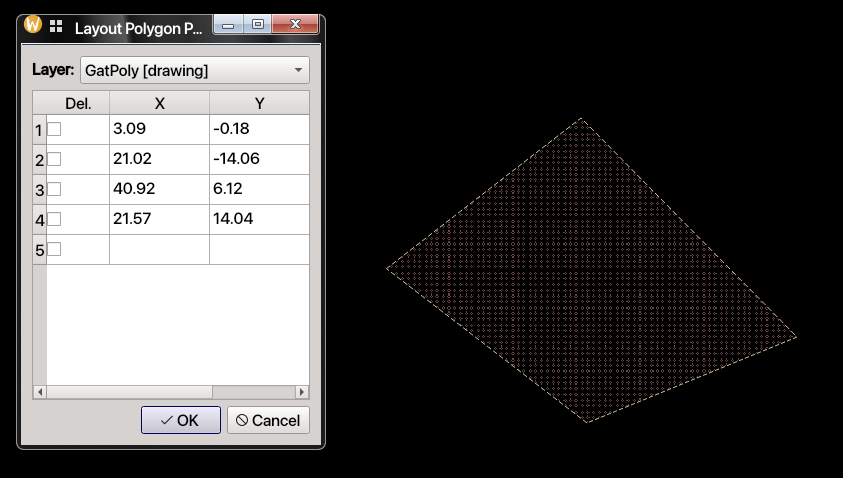Click the Y cell containing 6.12

pos(259,190)
